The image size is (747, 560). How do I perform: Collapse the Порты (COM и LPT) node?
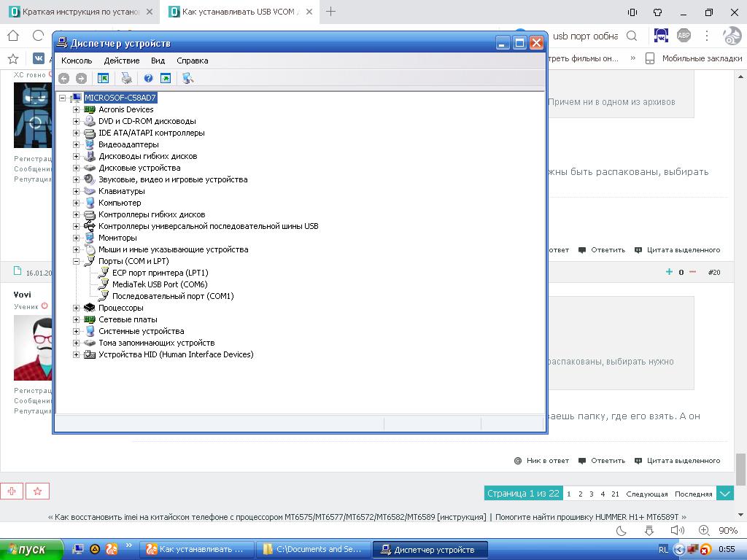tap(76, 261)
